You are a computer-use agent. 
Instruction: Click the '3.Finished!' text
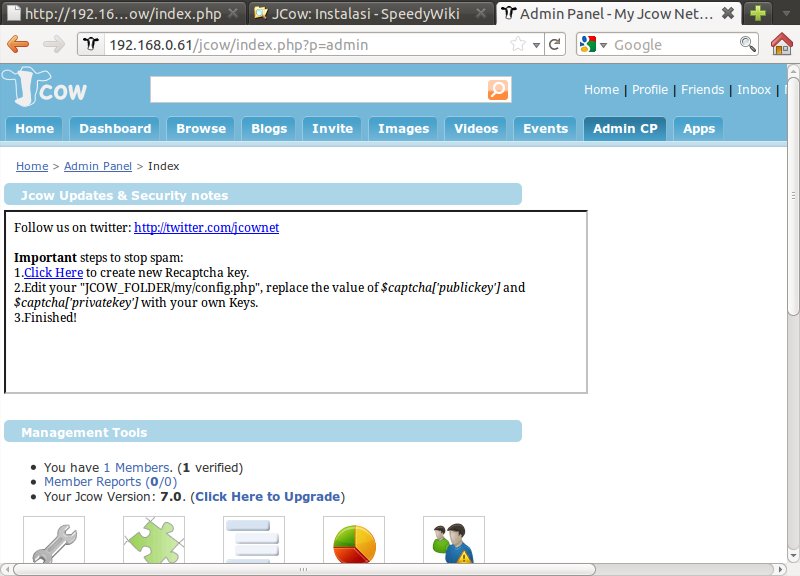pos(45,317)
